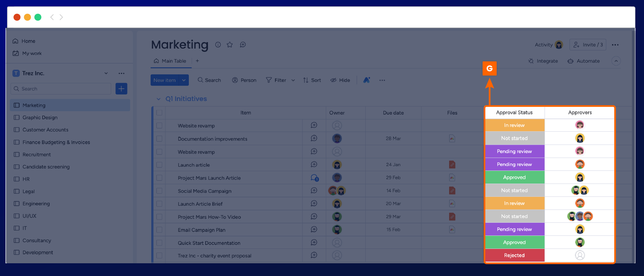Click the New item button

point(165,80)
